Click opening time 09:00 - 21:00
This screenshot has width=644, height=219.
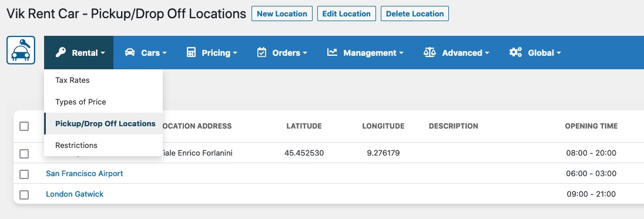[591, 194]
